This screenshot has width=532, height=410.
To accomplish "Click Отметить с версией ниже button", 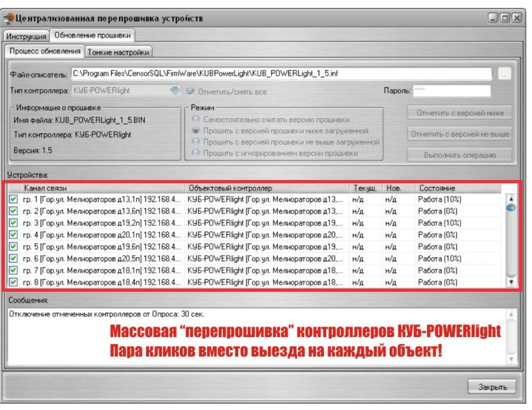I will (x=460, y=113).
